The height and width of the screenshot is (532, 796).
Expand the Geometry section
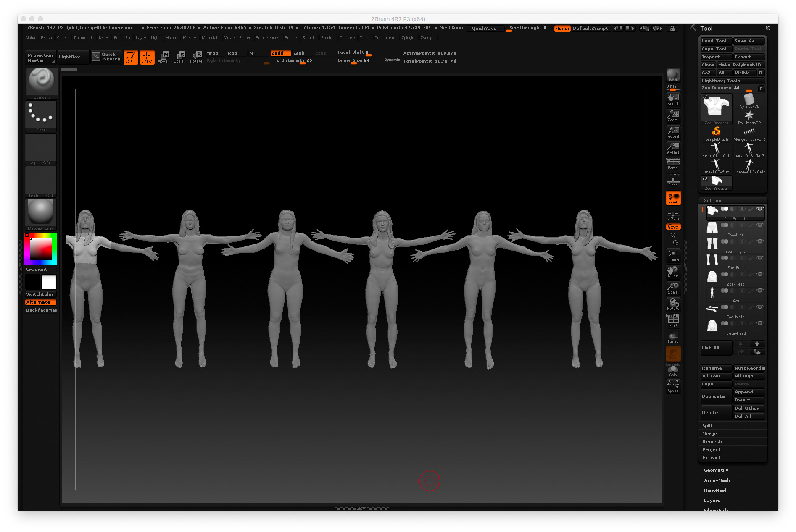(716, 470)
